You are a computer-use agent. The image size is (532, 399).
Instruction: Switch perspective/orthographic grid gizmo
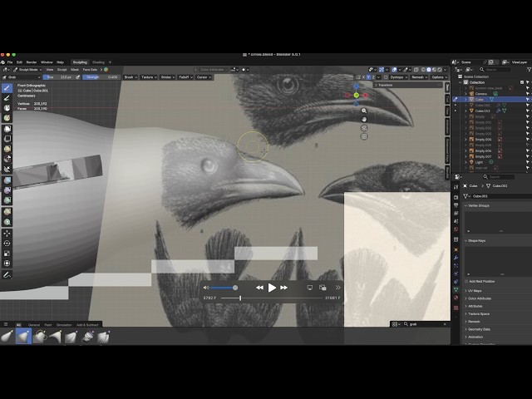click(364, 136)
